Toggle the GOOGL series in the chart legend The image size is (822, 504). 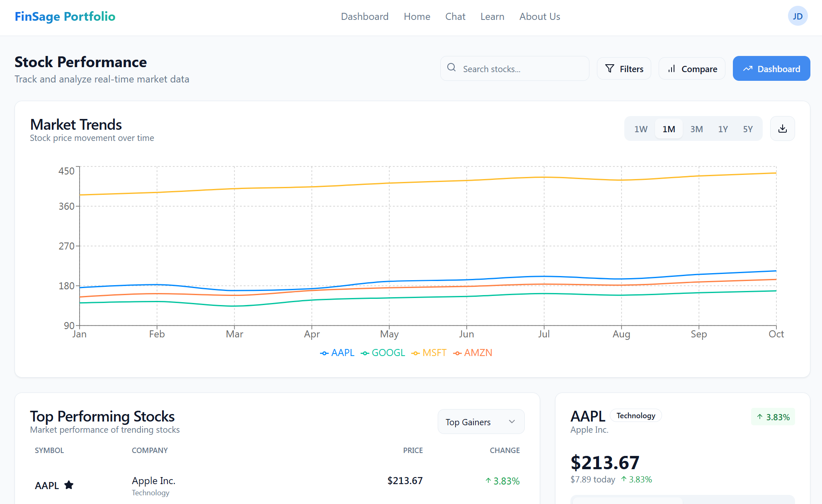point(383,353)
